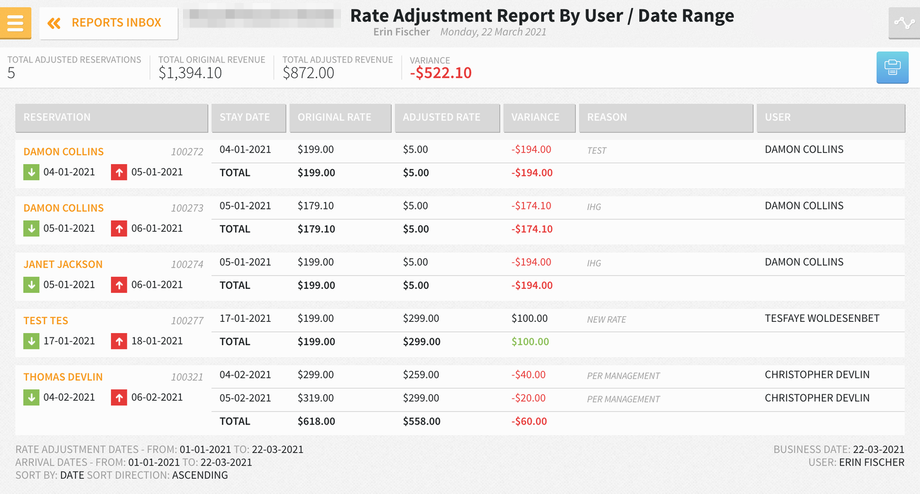Click total adjusted revenue $872.00
The height and width of the screenshot is (494, 920).
(x=309, y=73)
